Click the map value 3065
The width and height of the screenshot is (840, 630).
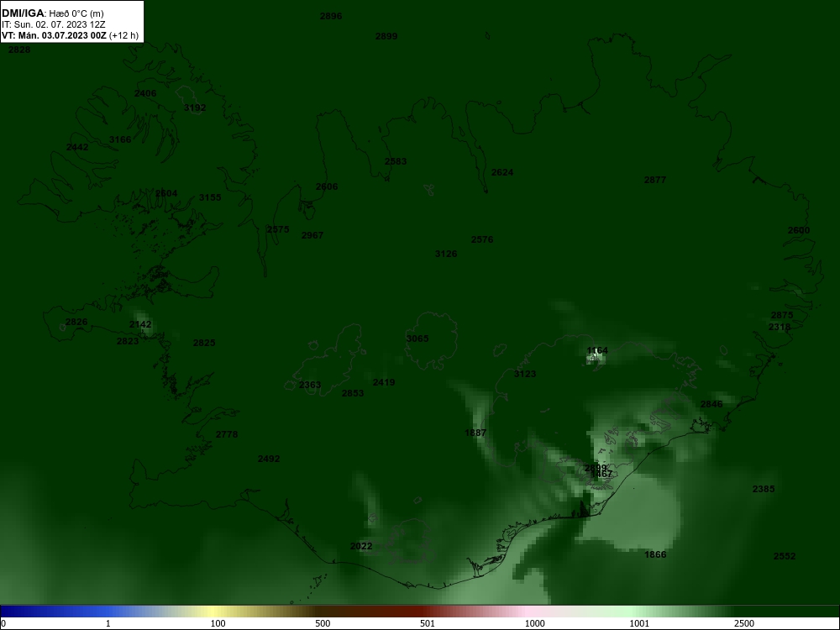coord(417,339)
